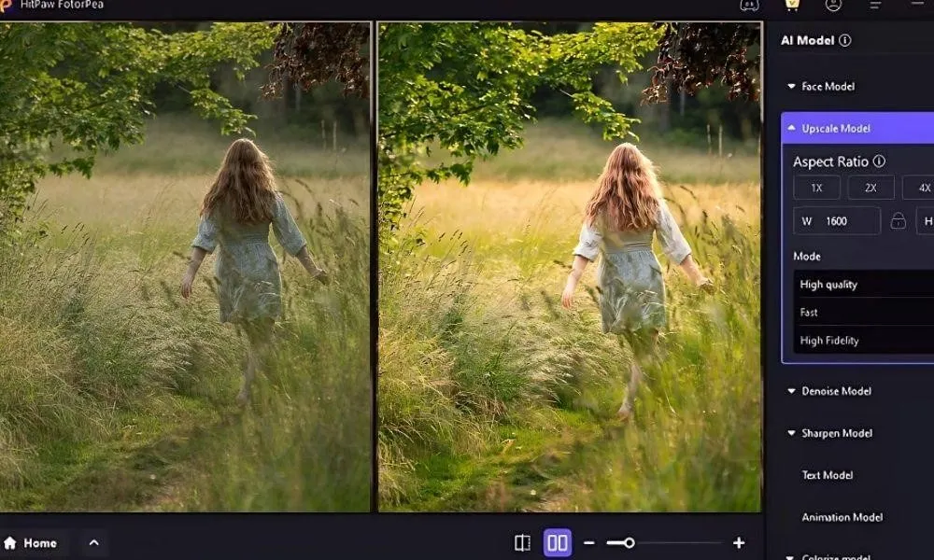Image resolution: width=934 pixels, height=560 pixels.
Task: Click the info icon next to Aspect Ratio
Action: tap(879, 161)
